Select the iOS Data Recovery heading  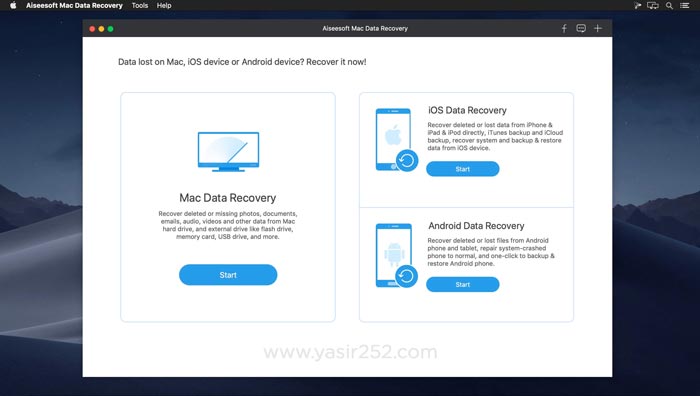[467, 110]
